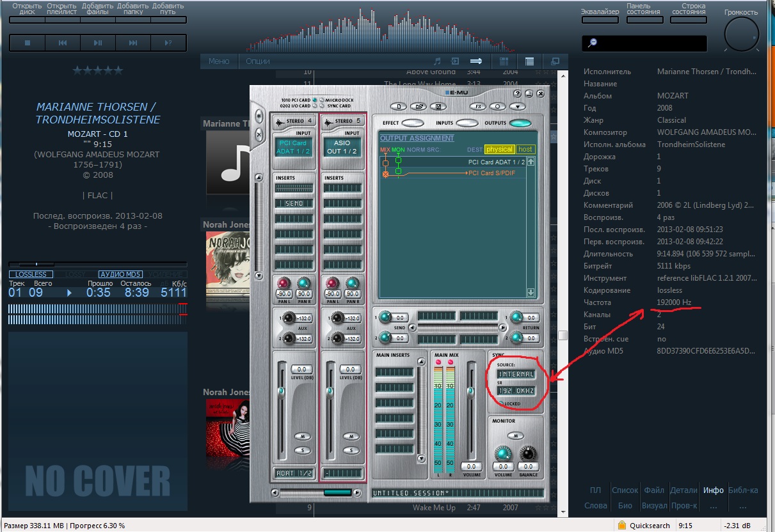Click the Stereo 5 strip waveform icon
Image resolution: width=775 pixels, height=532 pixels.
point(329,121)
